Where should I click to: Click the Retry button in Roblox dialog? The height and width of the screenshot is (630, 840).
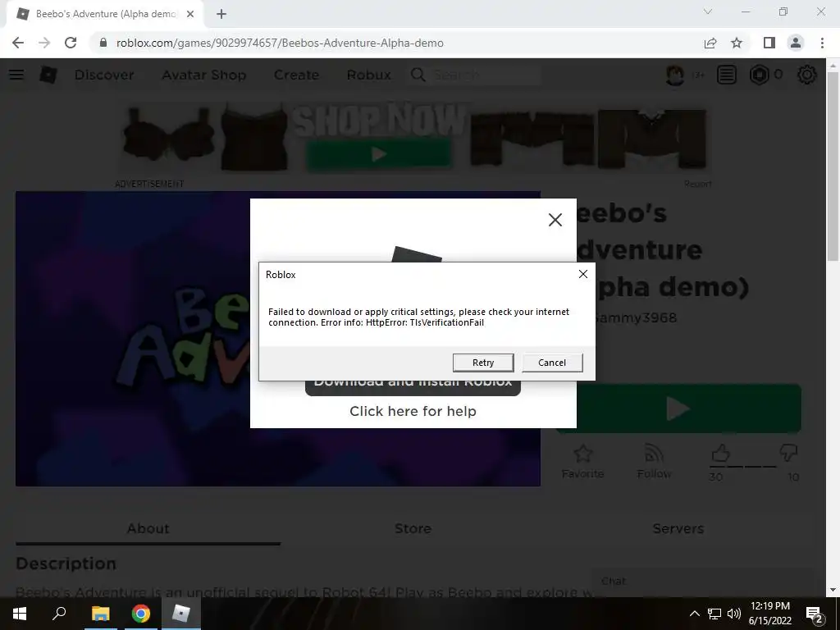coord(482,363)
